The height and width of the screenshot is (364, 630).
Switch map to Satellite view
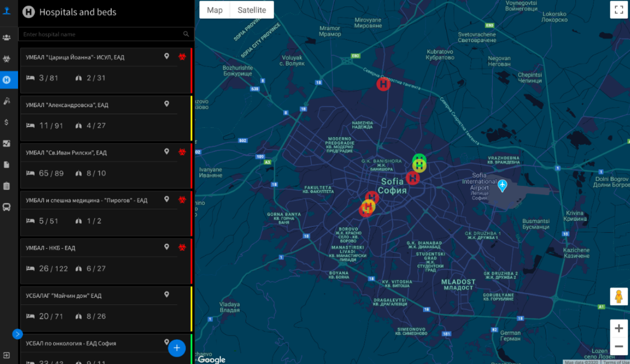click(252, 10)
